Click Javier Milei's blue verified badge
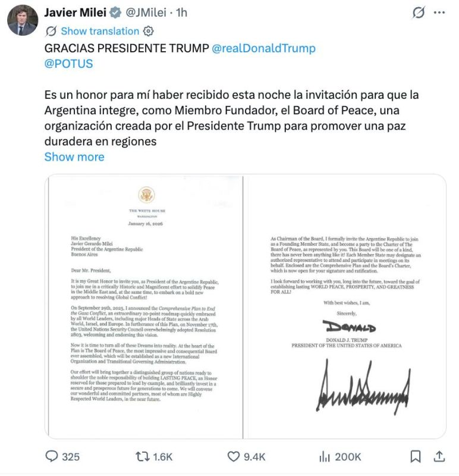This screenshot has height=476, width=459. coord(115,12)
